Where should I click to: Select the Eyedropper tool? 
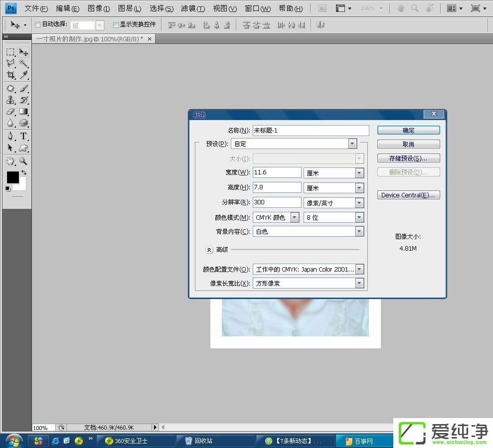(23, 75)
